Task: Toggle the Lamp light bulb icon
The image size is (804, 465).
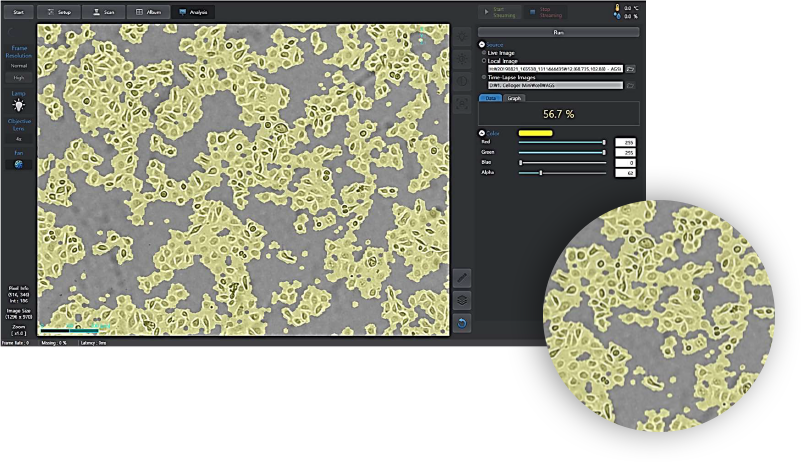Action: click(x=18, y=106)
